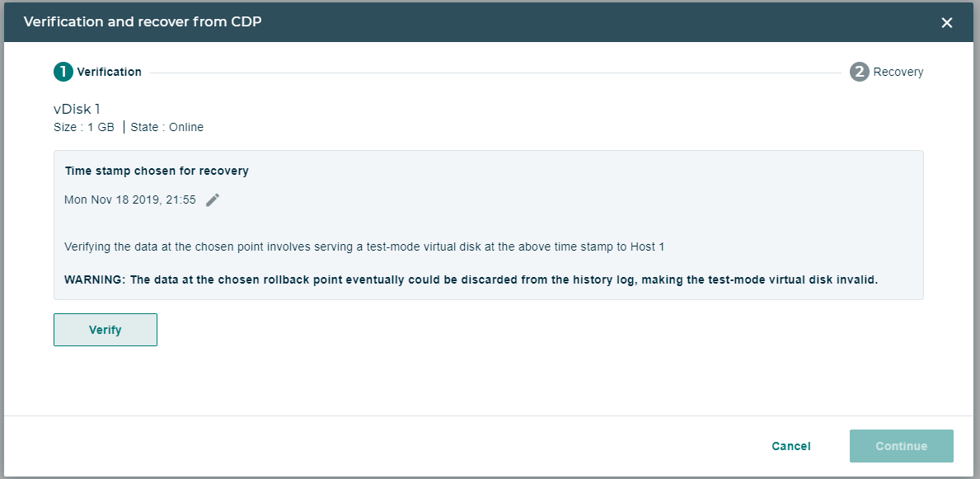Click the progress line between Verification and Recovery

coord(495,73)
